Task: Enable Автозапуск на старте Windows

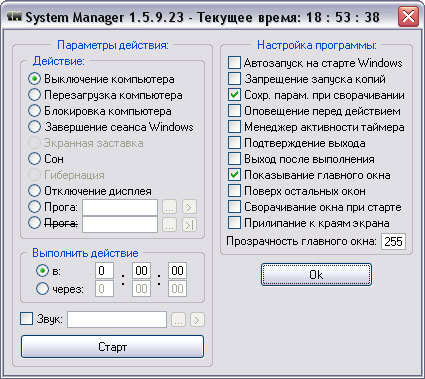Action: tap(234, 63)
